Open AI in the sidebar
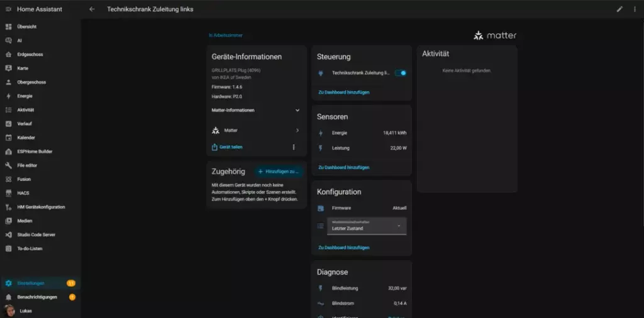Screen dimensions: 644x318 (40, 41)
